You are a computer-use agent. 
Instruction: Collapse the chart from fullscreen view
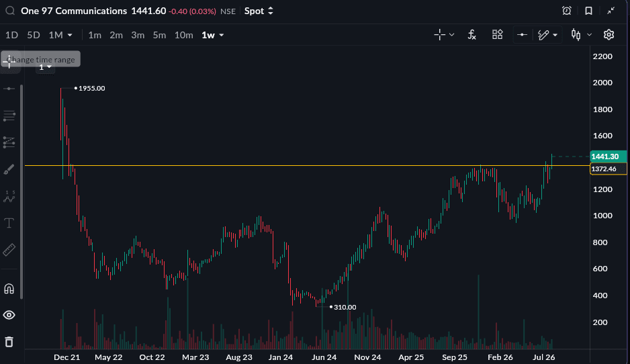(x=611, y=11)
